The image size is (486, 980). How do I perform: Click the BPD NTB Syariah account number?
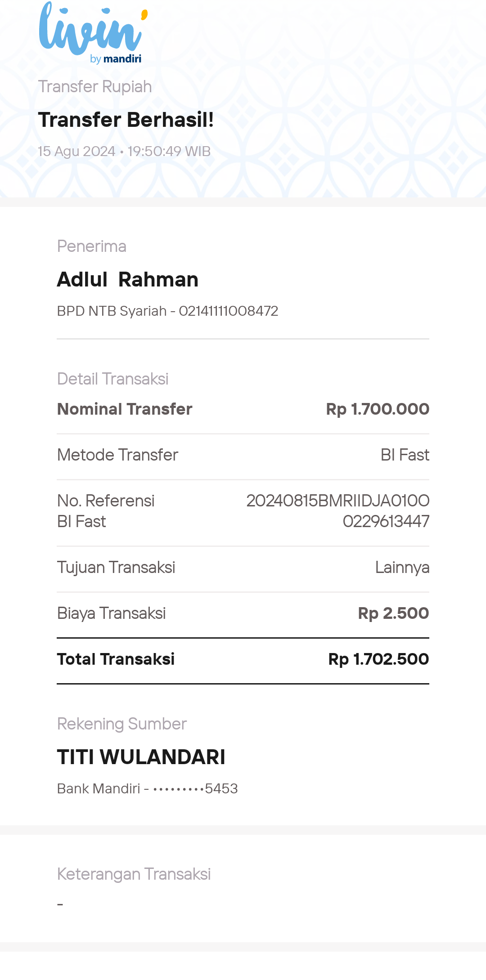point(167,311)
